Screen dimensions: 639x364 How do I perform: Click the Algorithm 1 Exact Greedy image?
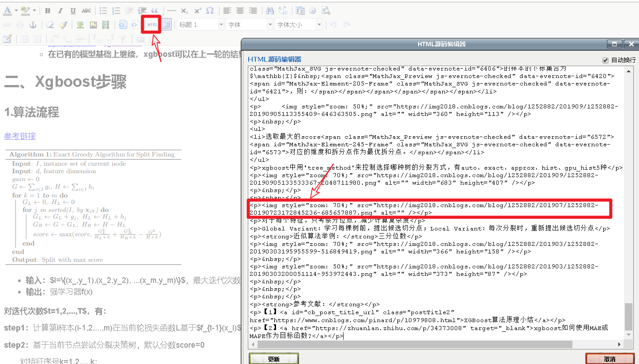pos(93,207)
